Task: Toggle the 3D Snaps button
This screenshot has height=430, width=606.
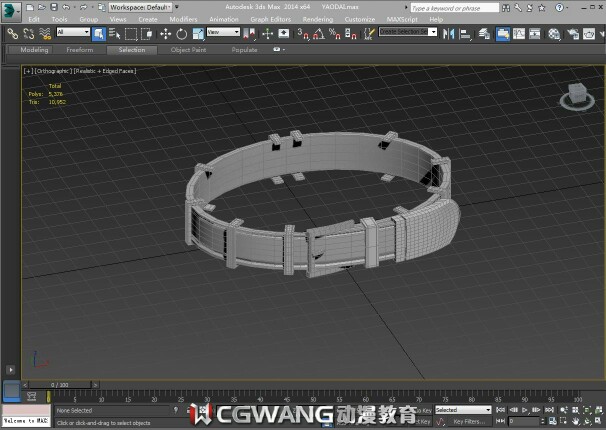Action: (303, 34)
